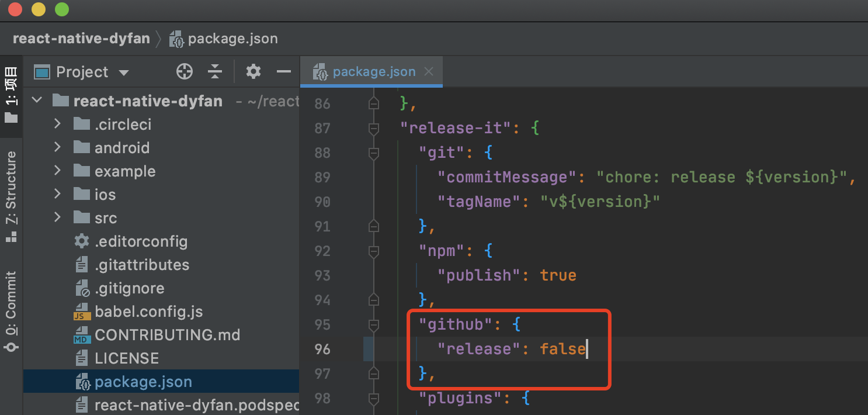Click the locate current file crosshair icon

185,72
